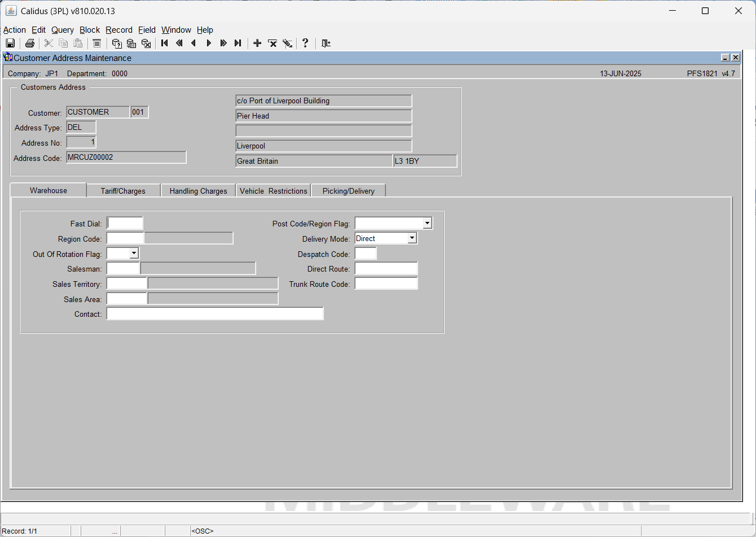Click the Enter Query database icon
The width and height of the screenshot is (756, 537).
pos(117,43)
